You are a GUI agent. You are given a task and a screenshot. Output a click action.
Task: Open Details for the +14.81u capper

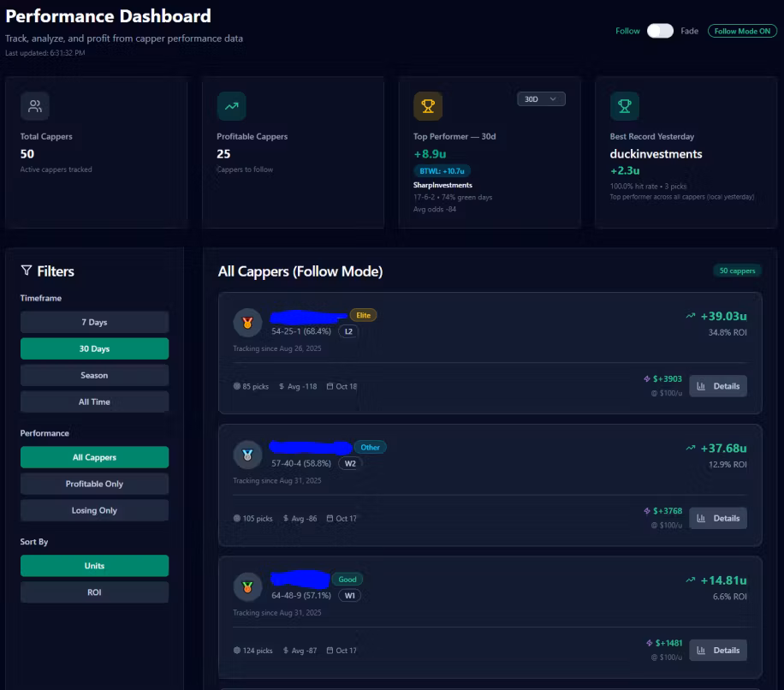click(x=718, y=650)
